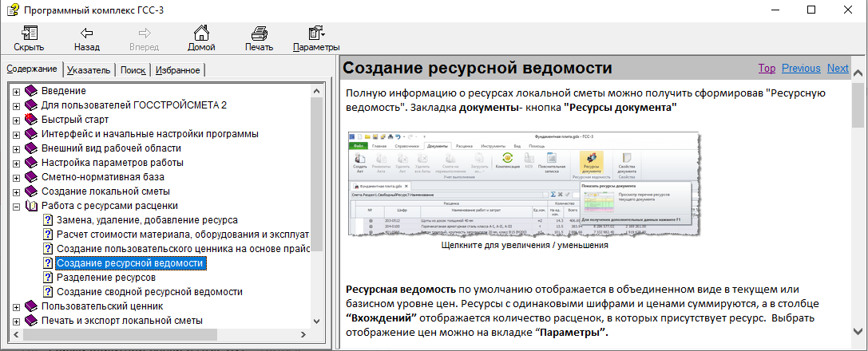This screenshot has height=351, width=868.
Task: Select the Сметно-нормативная база entry
Action: [102, 177]
